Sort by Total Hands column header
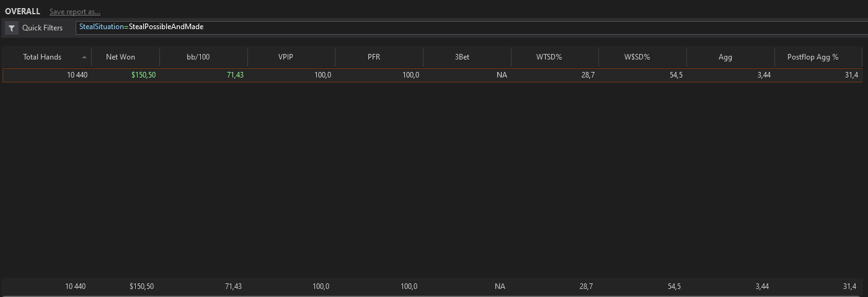868x297 pixels. [x=46, y=57]
